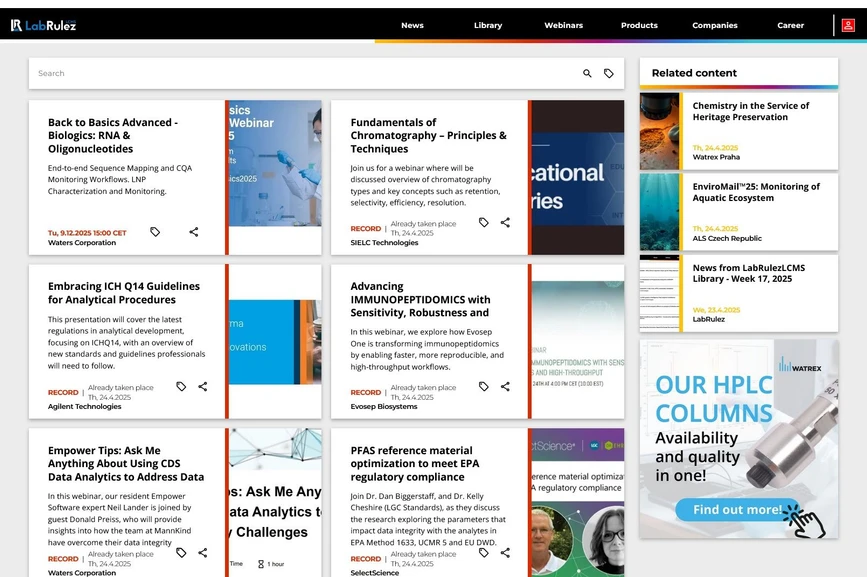Tag the Fundamentals of Chromatography webinar
867x577 pixels.
coord(484,223)
